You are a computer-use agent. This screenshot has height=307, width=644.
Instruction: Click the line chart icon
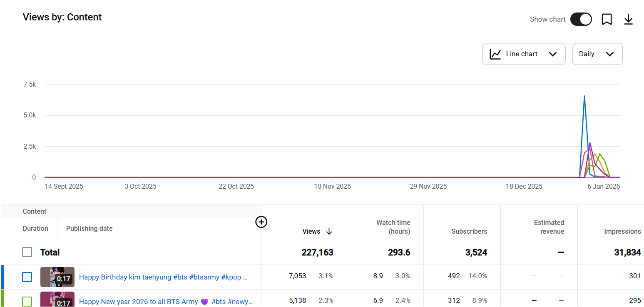(495, 54)
